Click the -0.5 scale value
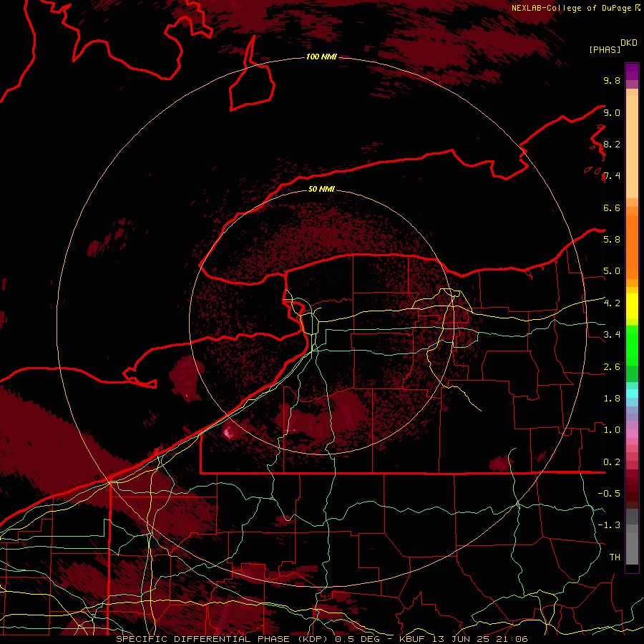 609,494
